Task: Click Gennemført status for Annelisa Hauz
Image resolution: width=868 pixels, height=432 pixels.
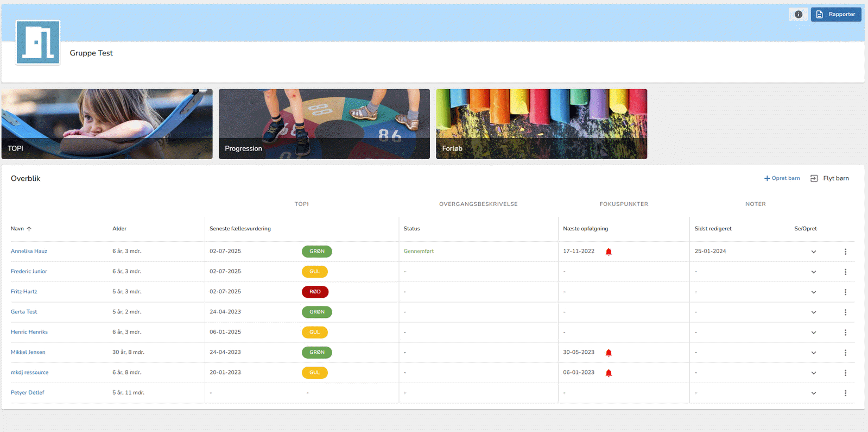Action: point(419,251)
